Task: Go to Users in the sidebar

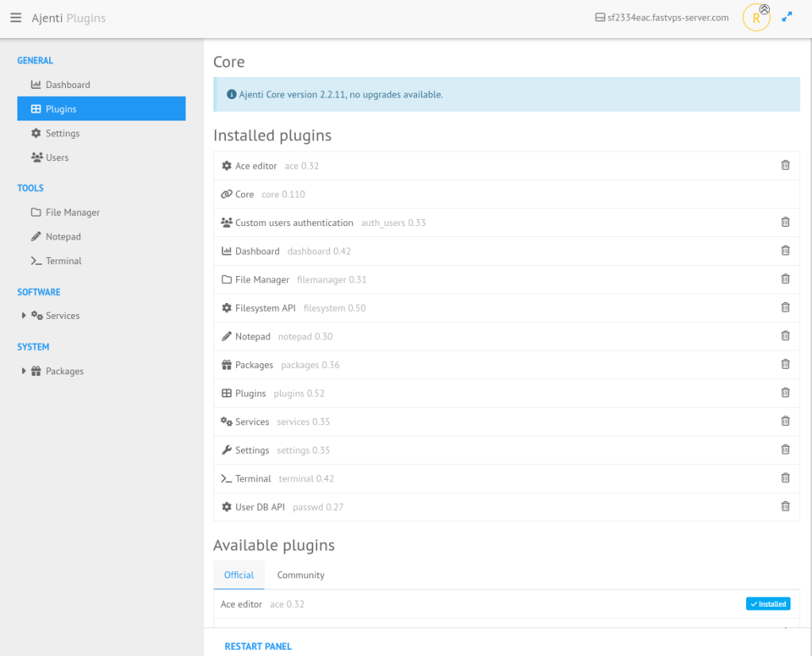Action: click(57, 158)
